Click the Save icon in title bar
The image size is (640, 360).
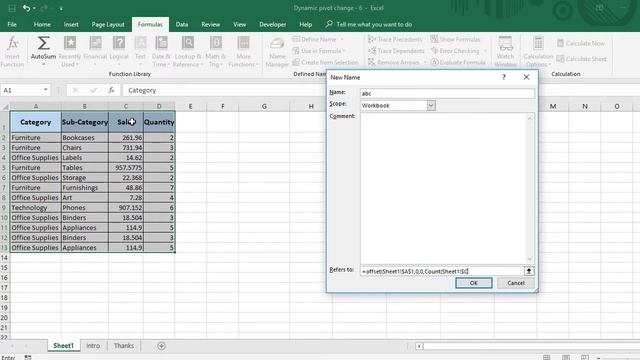click(11, 8)
